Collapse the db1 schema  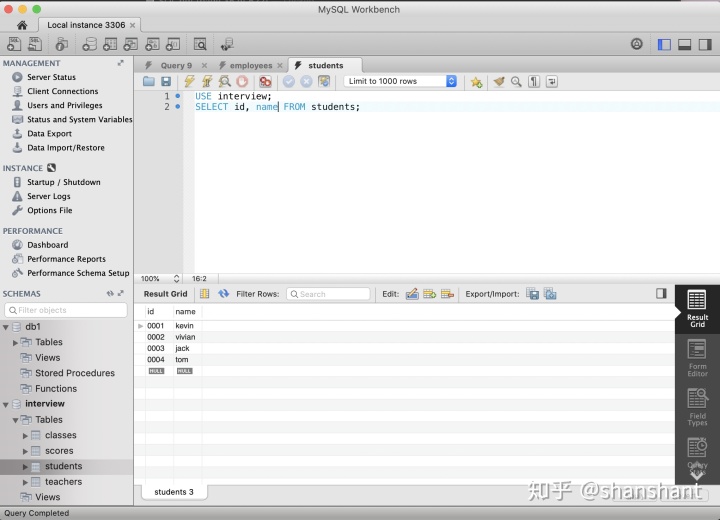click(x=6, y=328)
